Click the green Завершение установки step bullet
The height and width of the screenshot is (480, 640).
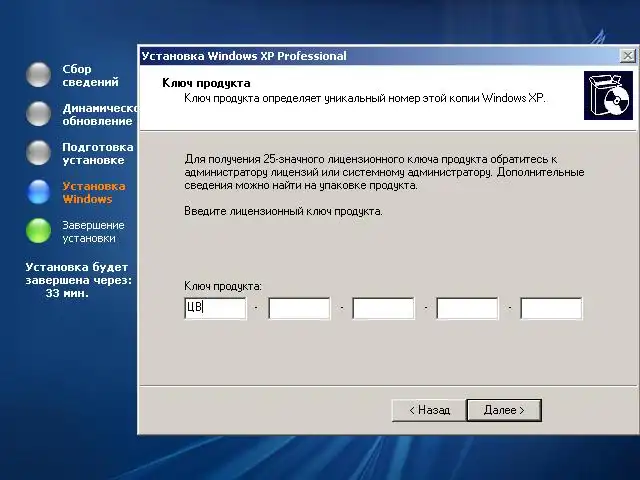tap(38, 231)
